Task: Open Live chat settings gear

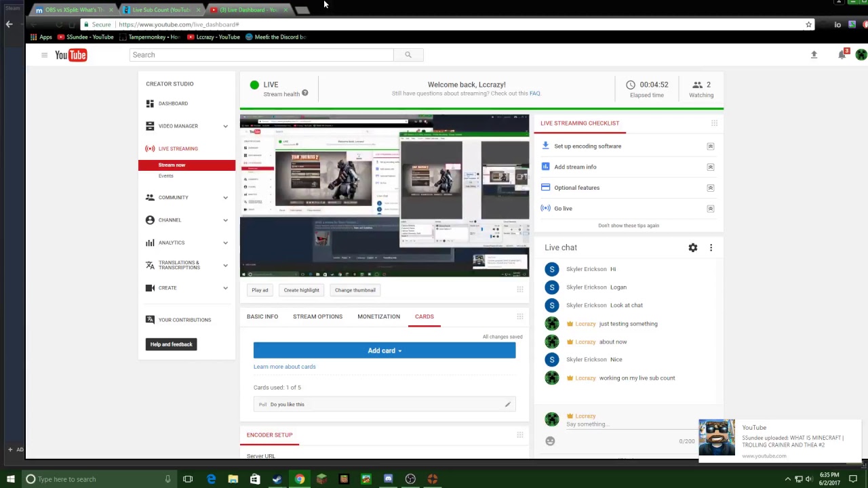Action: click(693, 248)
